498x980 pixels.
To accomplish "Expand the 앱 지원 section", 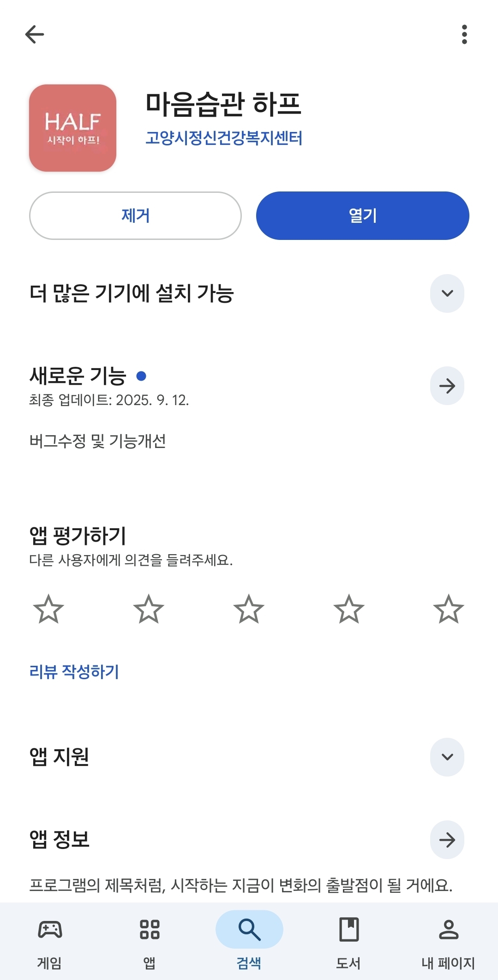I will (447, 757).
